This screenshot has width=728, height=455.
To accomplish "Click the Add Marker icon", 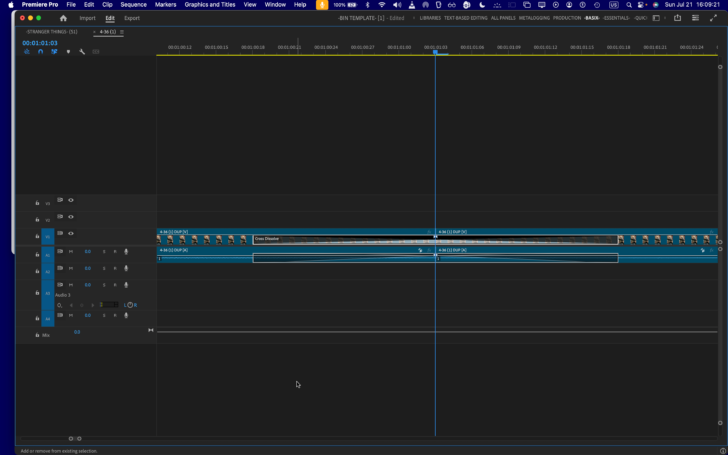I will (x=68, y=51).
